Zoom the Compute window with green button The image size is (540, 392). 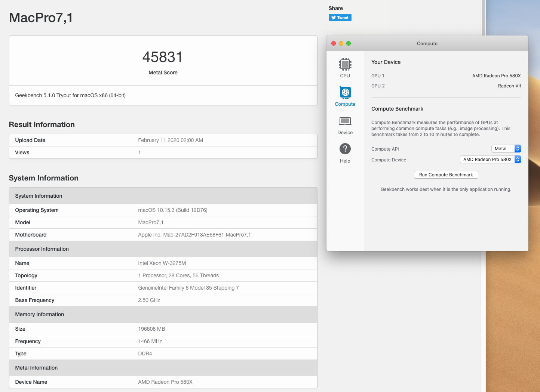click(x=349, y=43)
